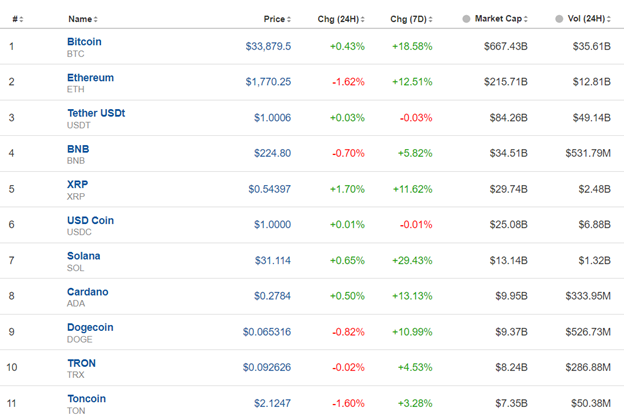Click USD Coin price $1.0000
Screen dimensions: 624x415
(273, 224)
